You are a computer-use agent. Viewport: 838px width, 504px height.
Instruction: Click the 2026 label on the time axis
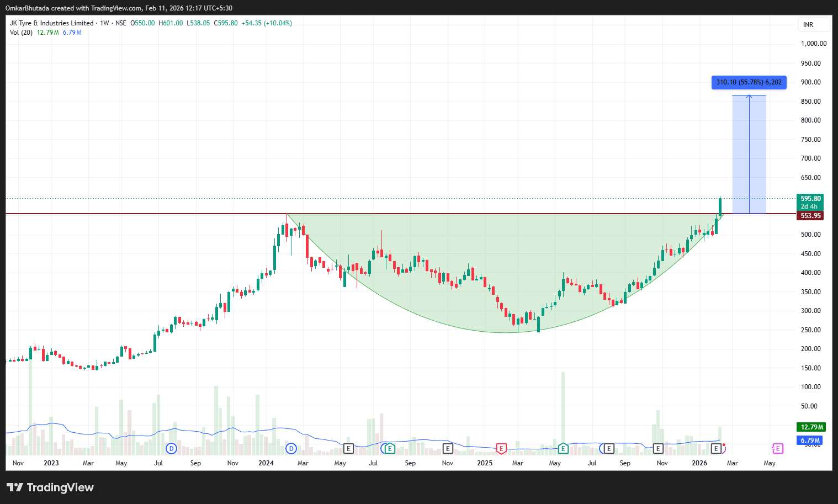699,463
